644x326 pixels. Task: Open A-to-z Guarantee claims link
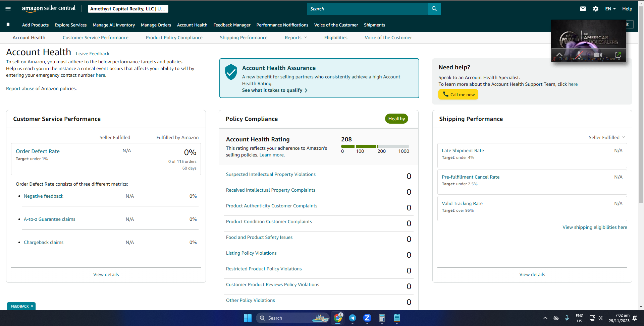50,219
